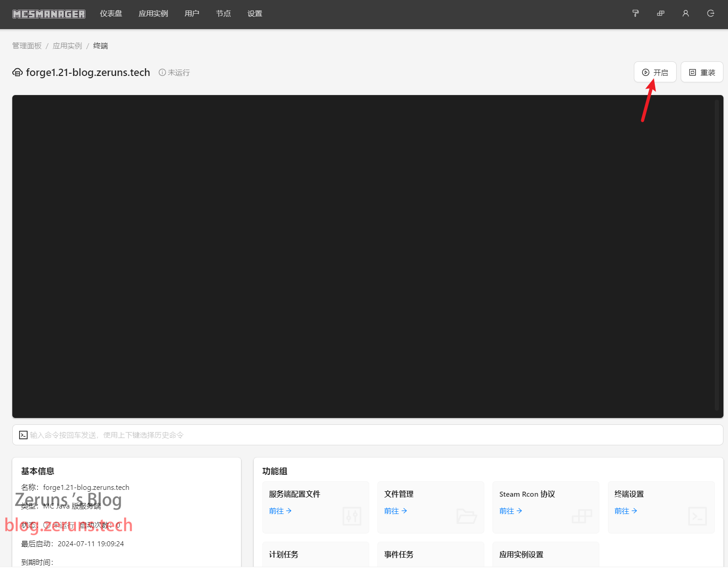This screenshot has width=728, height=574.
Task: Go to 管理面板 breadcrumb
Action: (x=27, y=46)
